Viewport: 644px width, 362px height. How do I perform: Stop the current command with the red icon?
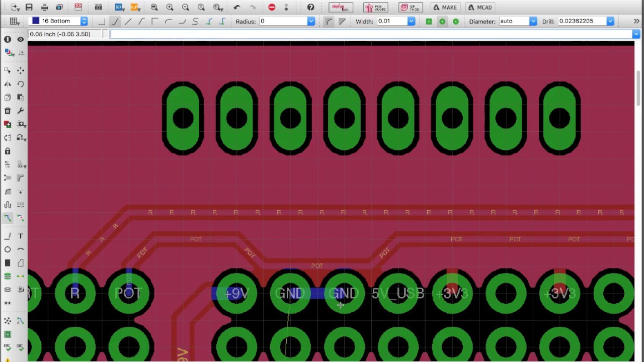click(272, 8)
